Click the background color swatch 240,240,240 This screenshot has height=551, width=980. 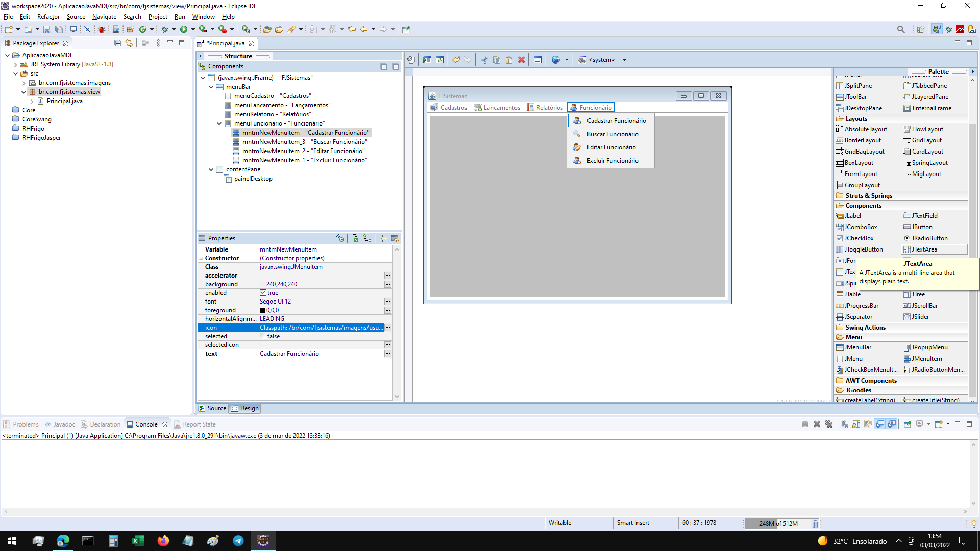coord(262,285)
